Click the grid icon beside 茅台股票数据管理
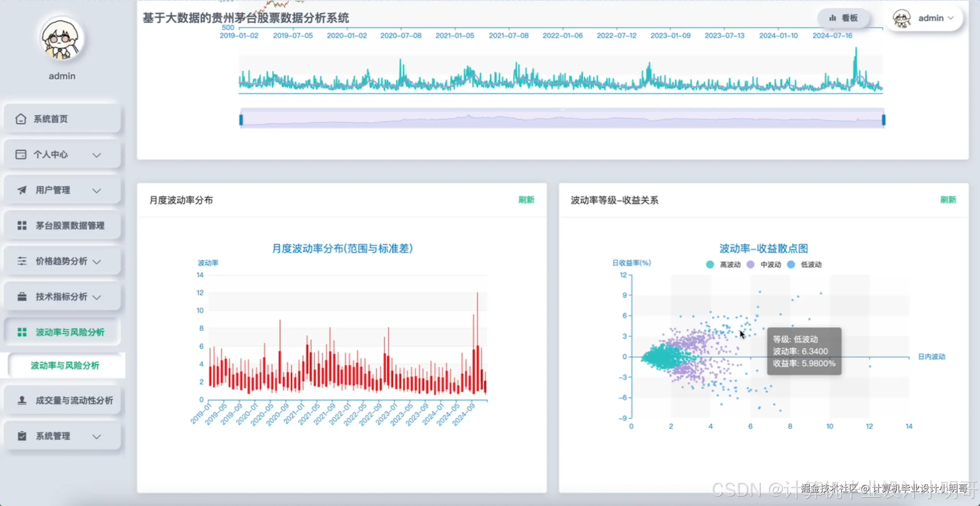The height and width of the screenshot is (506, 980). point(22,226)
